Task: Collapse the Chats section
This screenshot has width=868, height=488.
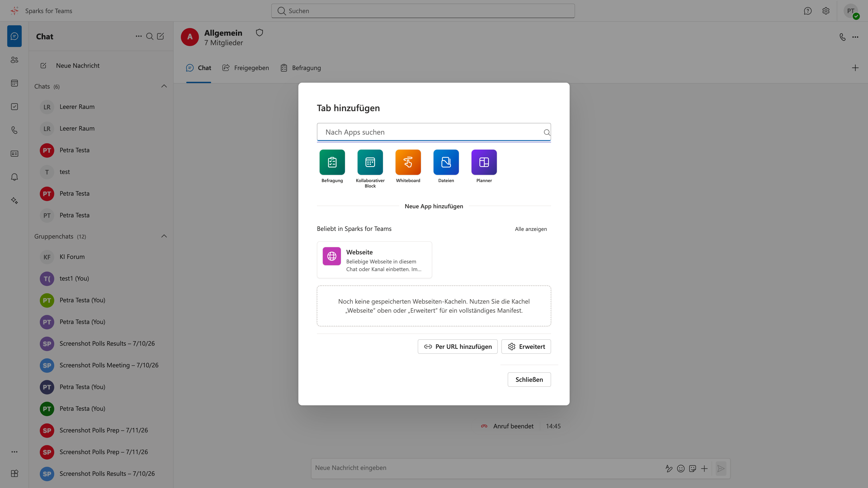Action: coord(164,86)
